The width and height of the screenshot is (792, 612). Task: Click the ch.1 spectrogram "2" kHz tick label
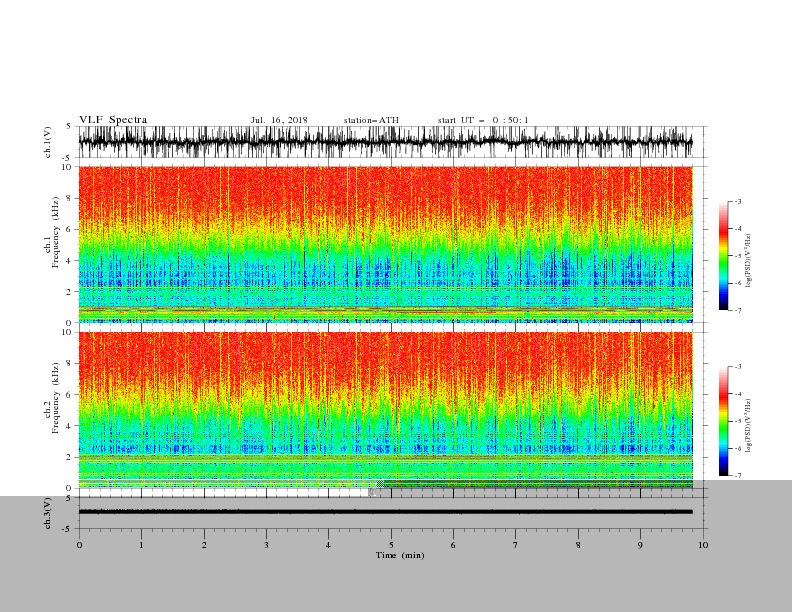tap(69, 292)
